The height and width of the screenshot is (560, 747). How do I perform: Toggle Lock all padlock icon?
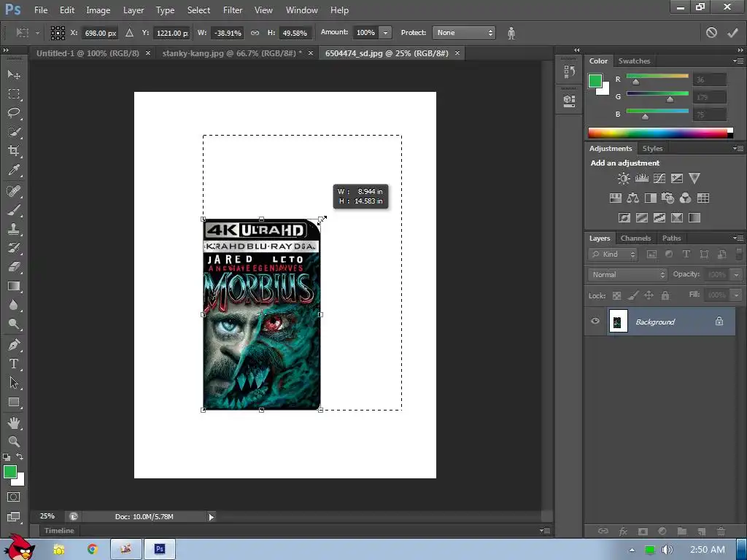pos(665,296)
